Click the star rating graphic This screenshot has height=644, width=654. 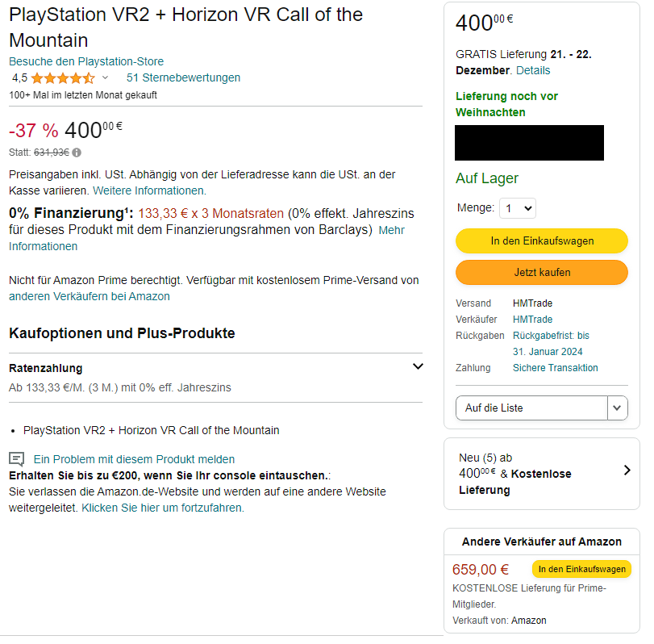[63, 78]
